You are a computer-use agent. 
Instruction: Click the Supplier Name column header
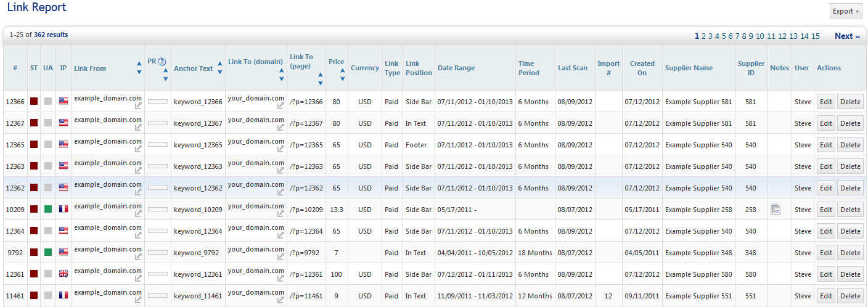[689, 68]
